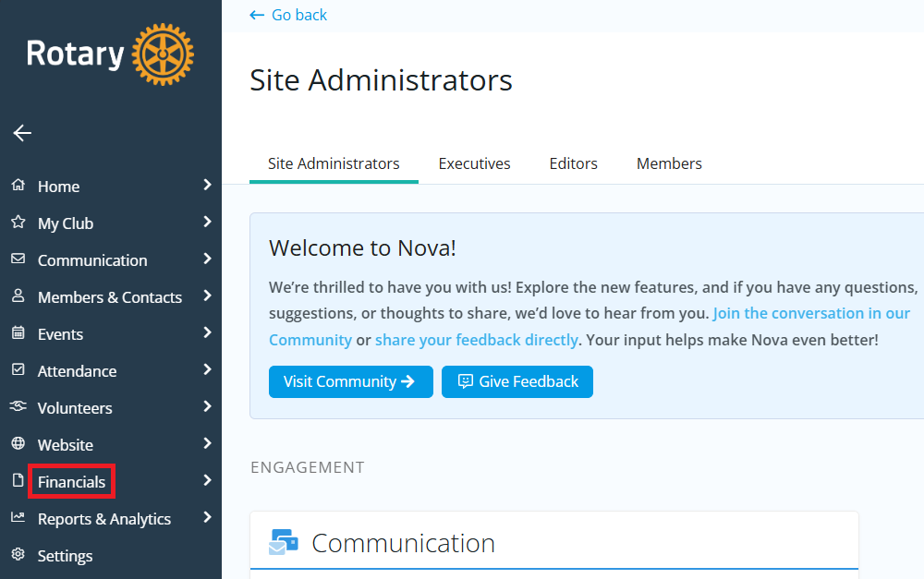The width and height of the screenshot is (924, 579).
Task: Click the Attendance checkmark icon
Action: click(18, 370)
